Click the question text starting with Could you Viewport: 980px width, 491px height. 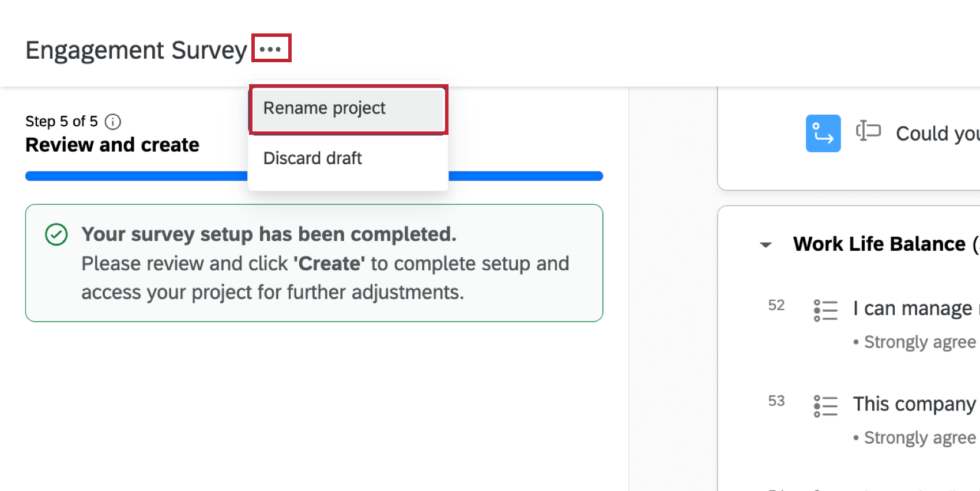(x=935, y=133)
